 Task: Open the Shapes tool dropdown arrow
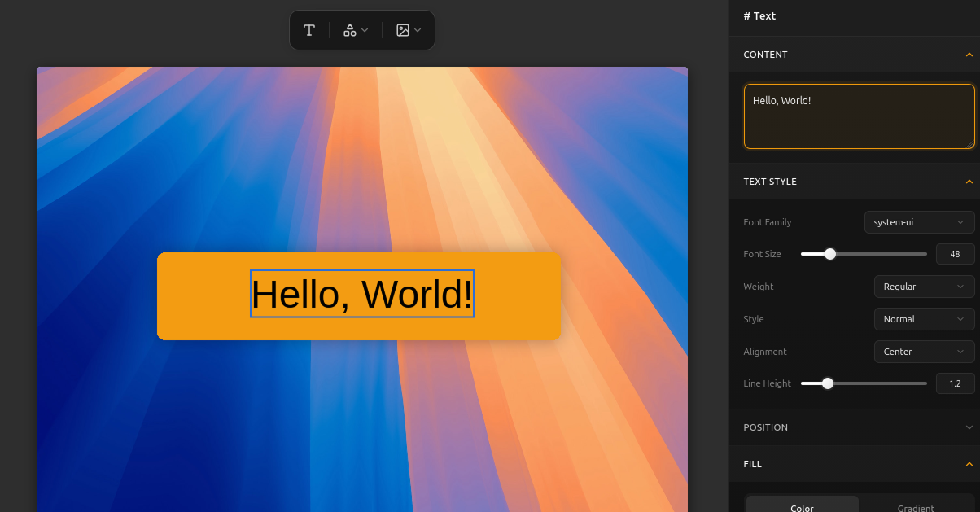[363, 30]
